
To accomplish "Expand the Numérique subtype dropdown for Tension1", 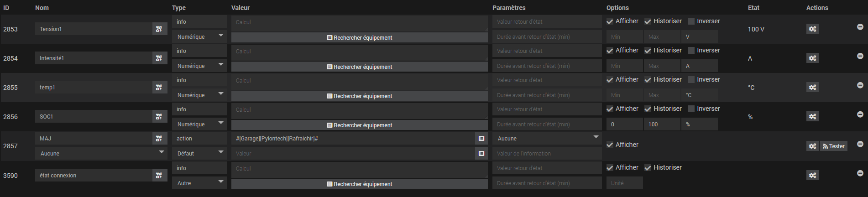I will pyautogui.click(x=199, y=36).
